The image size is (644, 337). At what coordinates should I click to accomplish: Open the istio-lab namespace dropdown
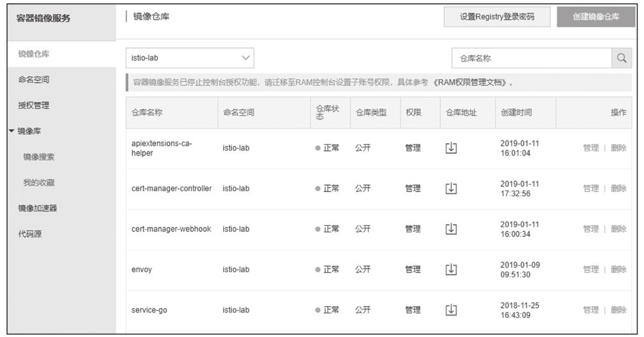(x=189, y=58)
